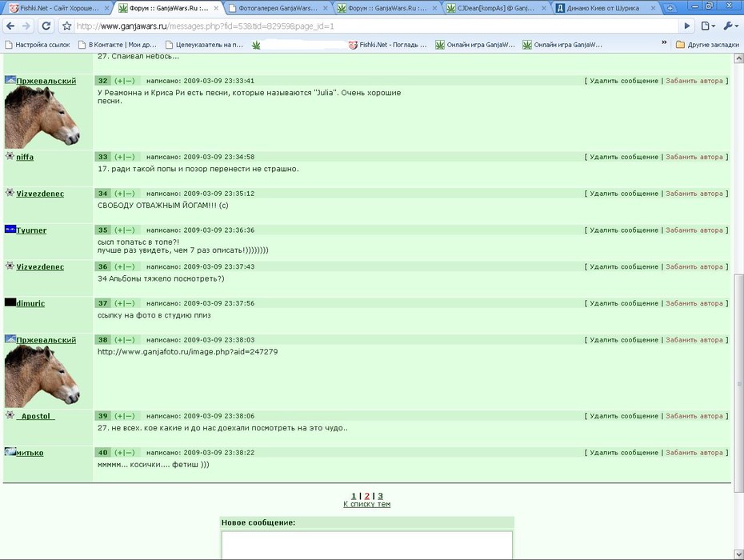Open the Fishki.Net - Погладь bookmark
The height and width of the screenshot is (560, 744).
pos(388,45)
